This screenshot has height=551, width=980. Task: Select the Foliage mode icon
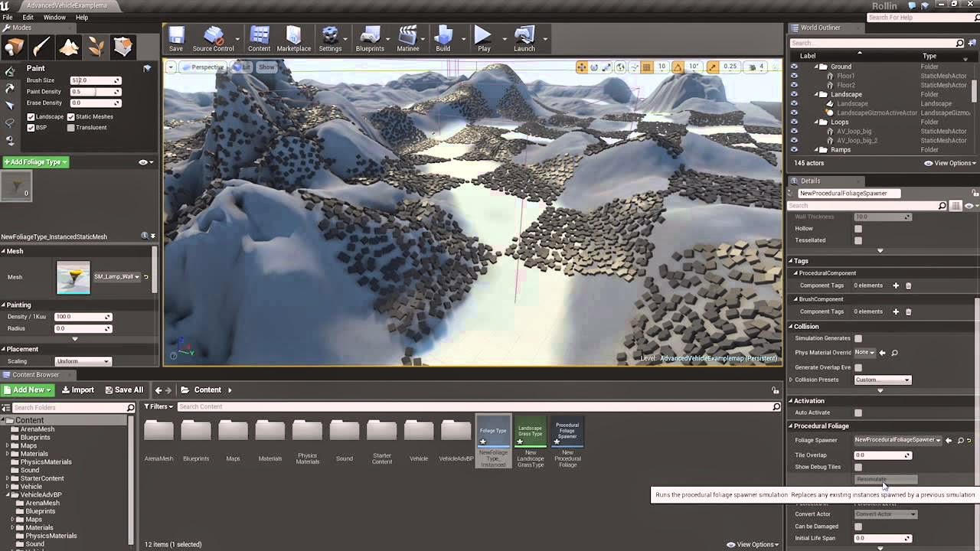[x=96, y=47]
